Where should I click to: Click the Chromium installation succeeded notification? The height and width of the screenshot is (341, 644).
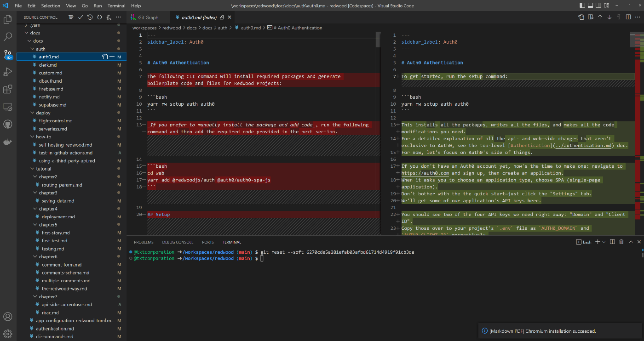coord(559,331)
